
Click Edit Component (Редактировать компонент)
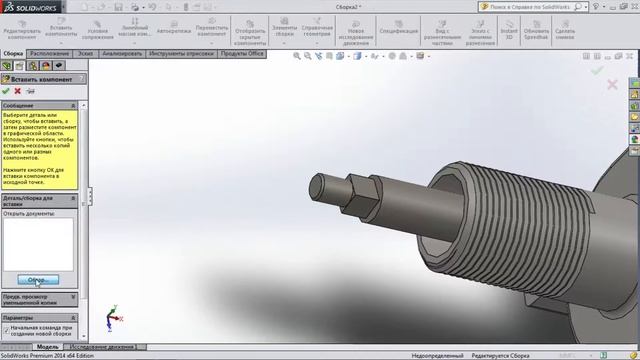point(22,30)
